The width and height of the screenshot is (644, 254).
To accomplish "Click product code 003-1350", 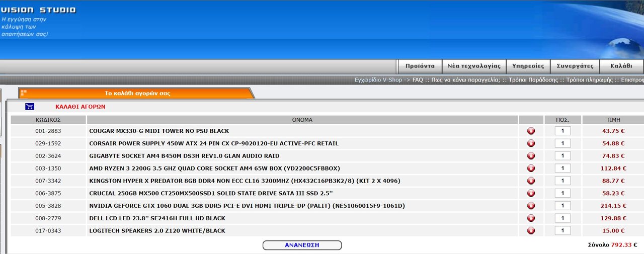I will click(x=48, y=168).
